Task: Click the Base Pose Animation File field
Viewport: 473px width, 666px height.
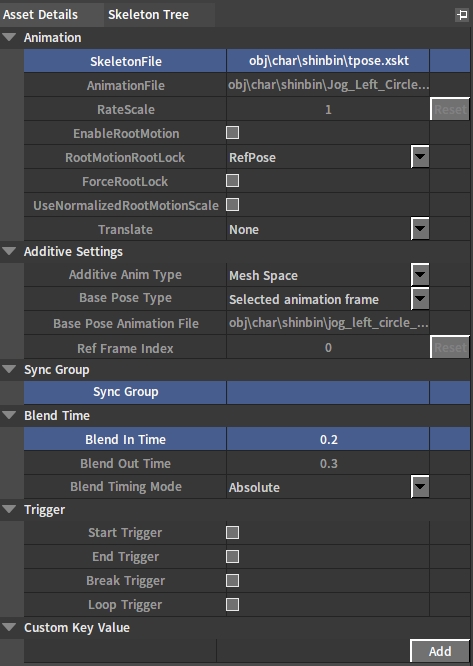Action: (328, 323)
